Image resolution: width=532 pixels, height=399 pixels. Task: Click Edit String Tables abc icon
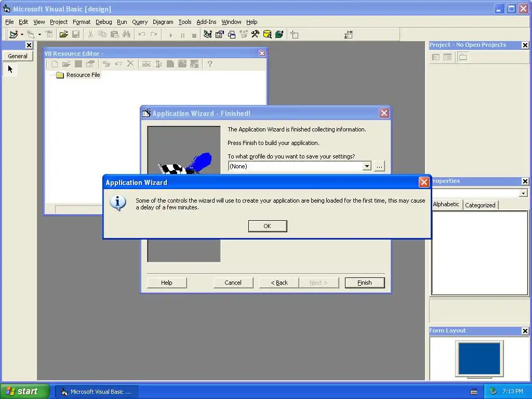click(146, 64)
